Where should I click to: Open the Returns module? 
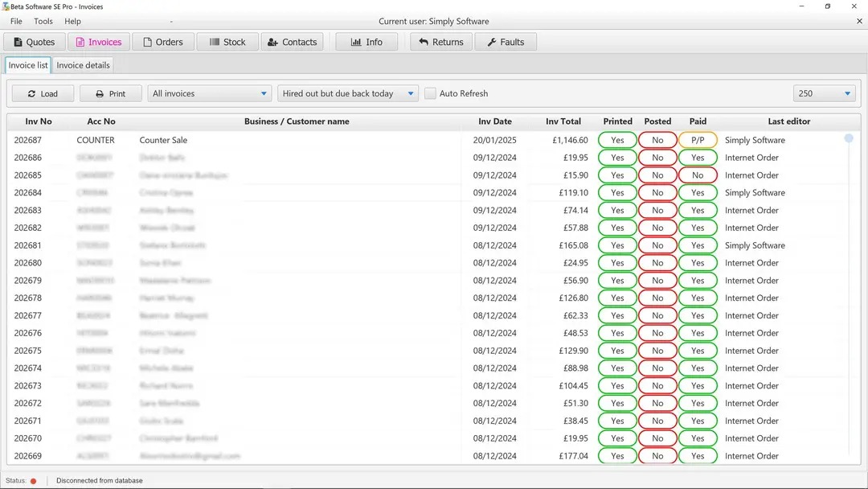441,42
